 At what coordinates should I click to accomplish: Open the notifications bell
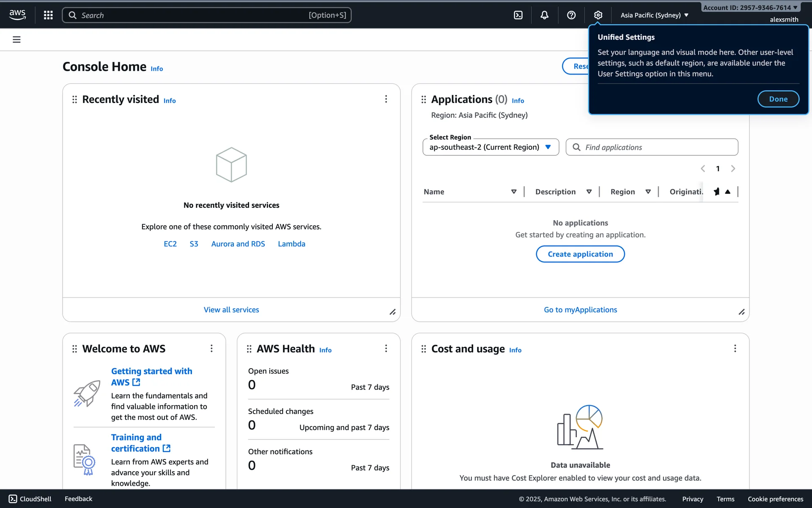tap(544, 15)
